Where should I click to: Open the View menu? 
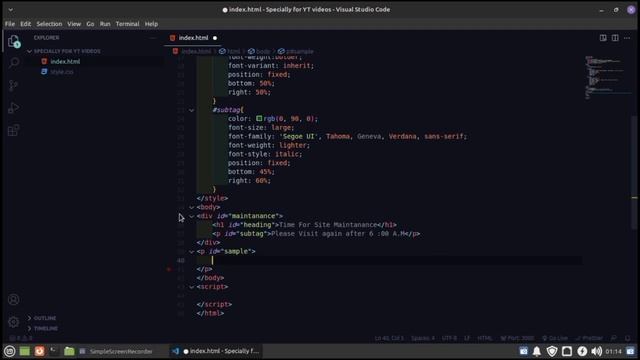(x=74, y=24)
